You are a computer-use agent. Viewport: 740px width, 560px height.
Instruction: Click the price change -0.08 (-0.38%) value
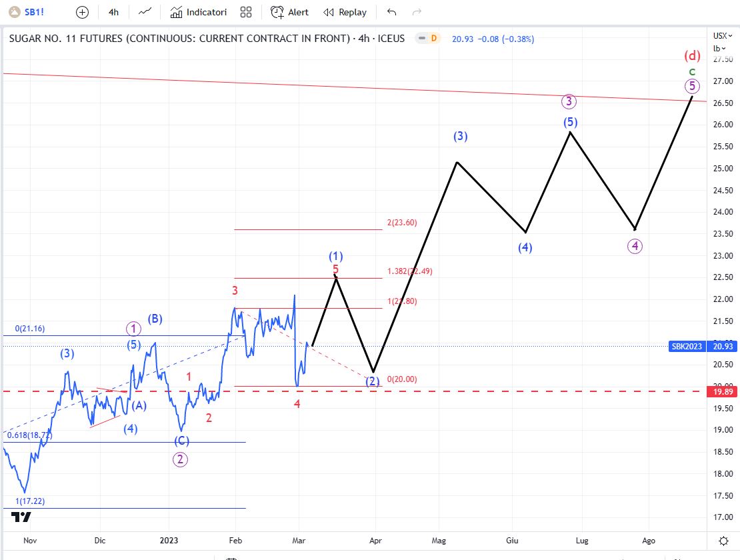pos(505,39)
